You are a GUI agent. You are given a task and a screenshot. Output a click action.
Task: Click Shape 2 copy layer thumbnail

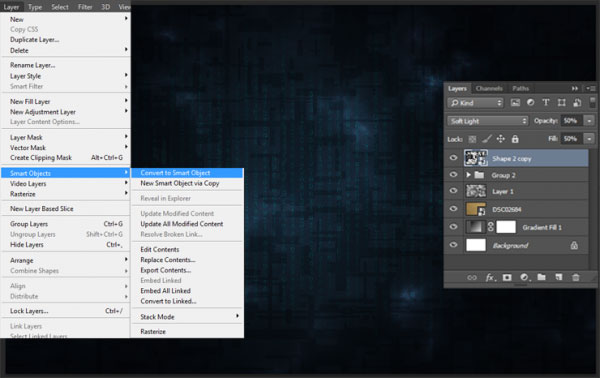(476, 158)
